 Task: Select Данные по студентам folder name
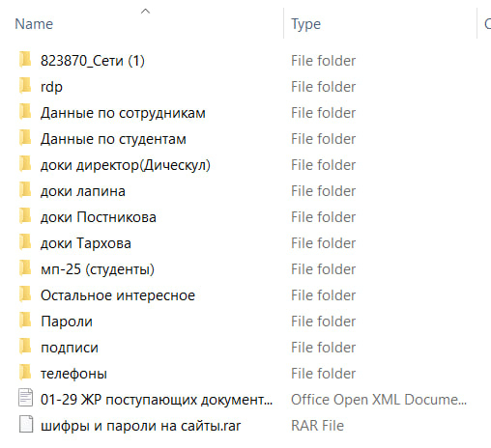point(113,139)
